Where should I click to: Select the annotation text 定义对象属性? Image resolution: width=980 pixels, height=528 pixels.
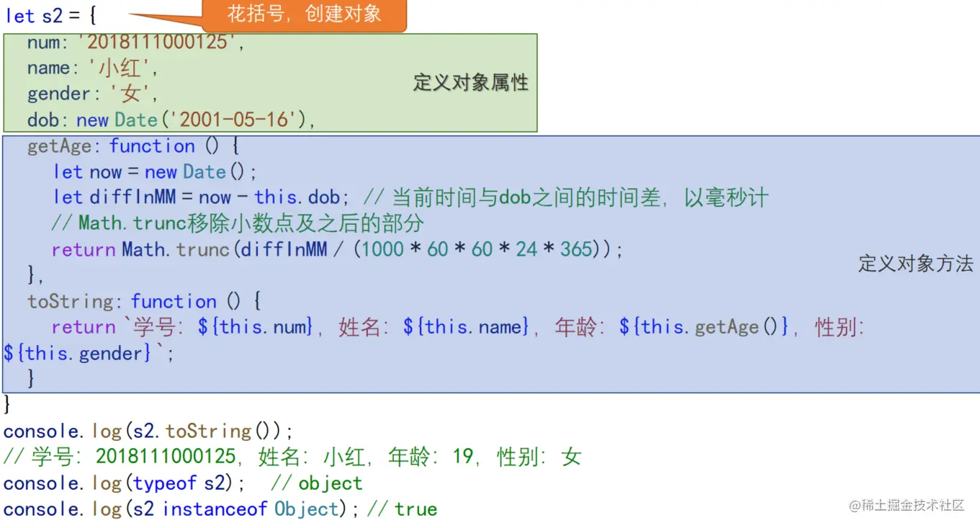pyautogui.click(x=470, y=82)
